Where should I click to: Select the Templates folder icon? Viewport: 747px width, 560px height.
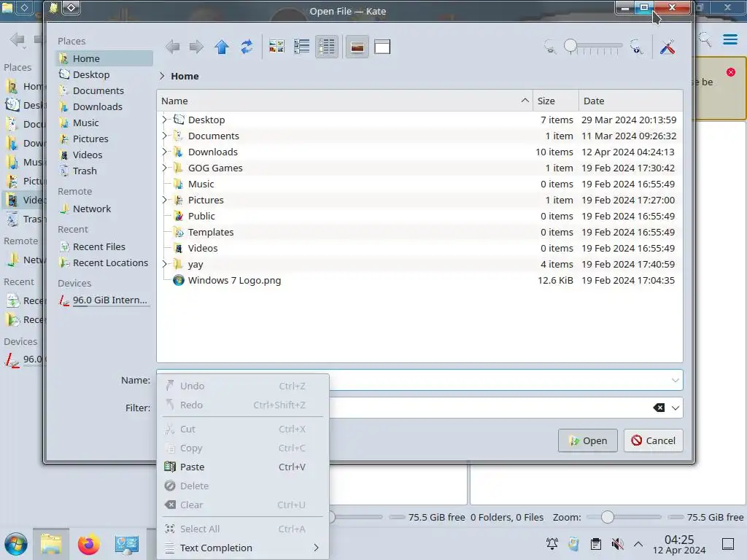[179, 232]
